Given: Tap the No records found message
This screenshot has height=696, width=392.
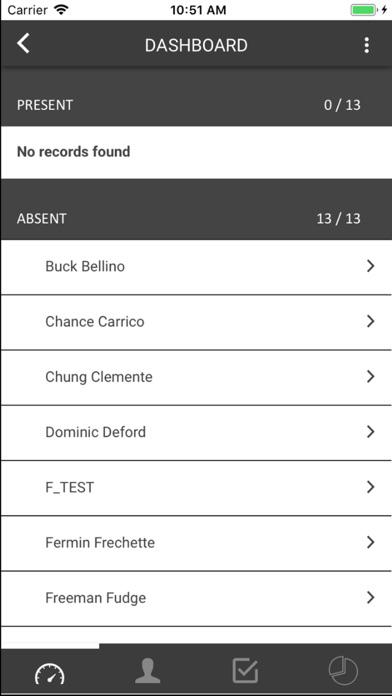Looking at the screenshot, I should coord(74,152).
